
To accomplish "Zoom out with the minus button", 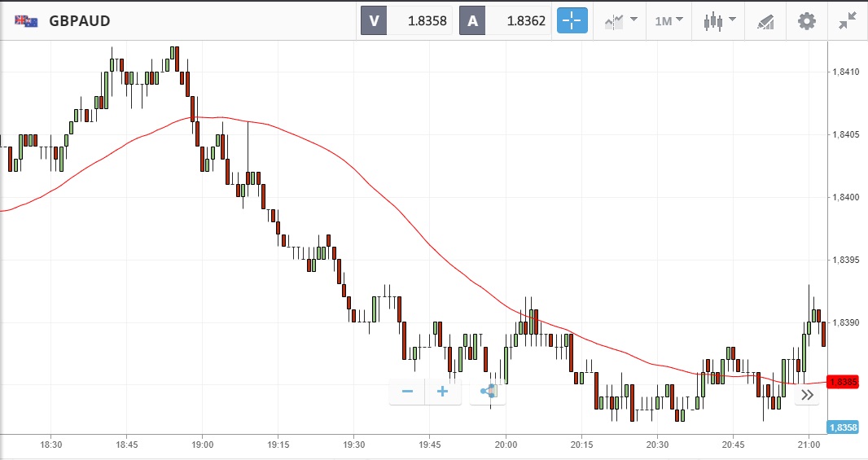I will (x=407, y=392).
